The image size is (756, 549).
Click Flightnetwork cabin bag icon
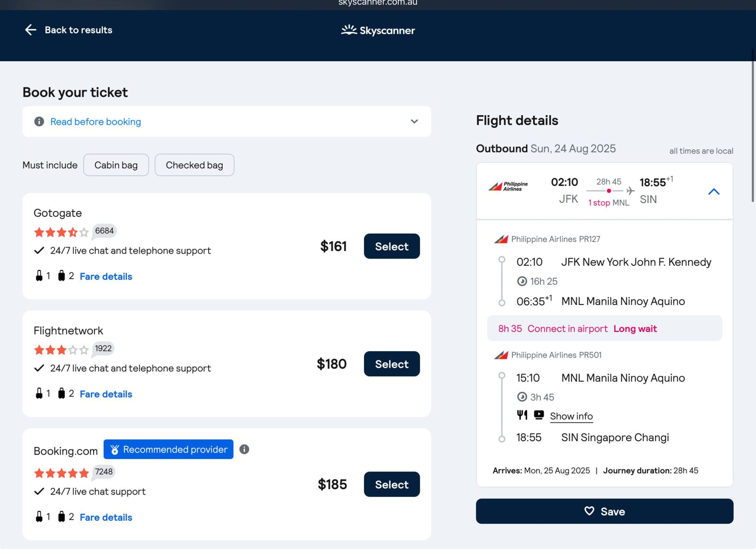point(39,393)
